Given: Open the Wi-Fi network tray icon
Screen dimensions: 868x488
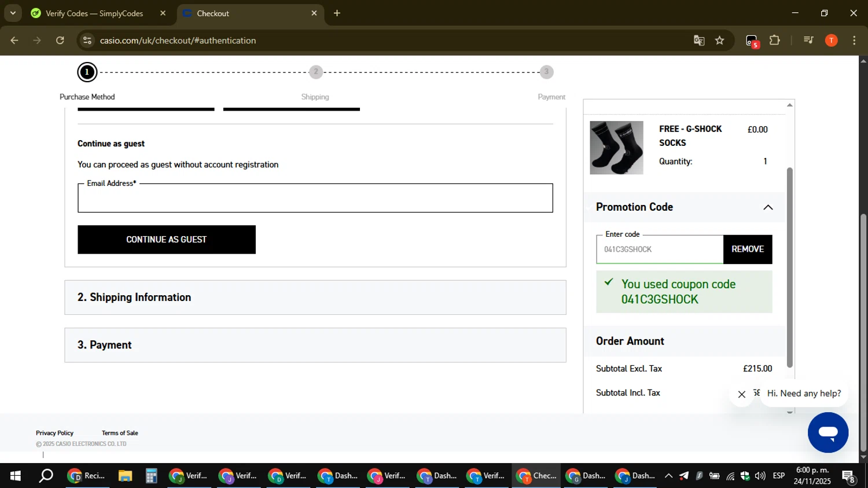Looking at the screenshot, I should (x=730, y=476).
